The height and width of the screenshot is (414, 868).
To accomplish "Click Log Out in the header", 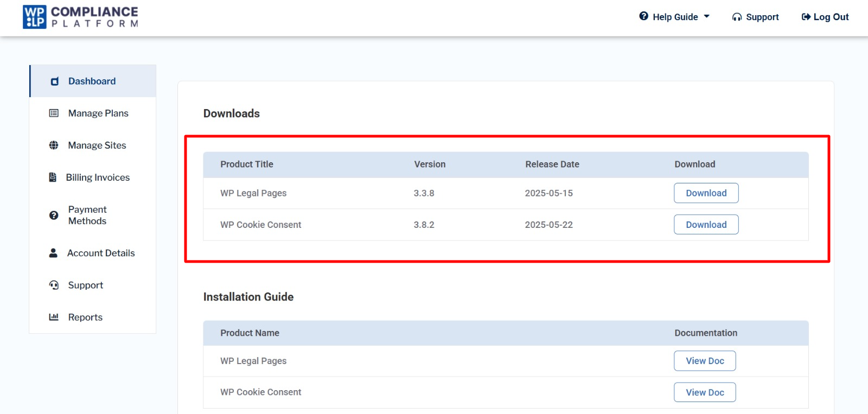I will pyautogui.click(x=825, y=17).
